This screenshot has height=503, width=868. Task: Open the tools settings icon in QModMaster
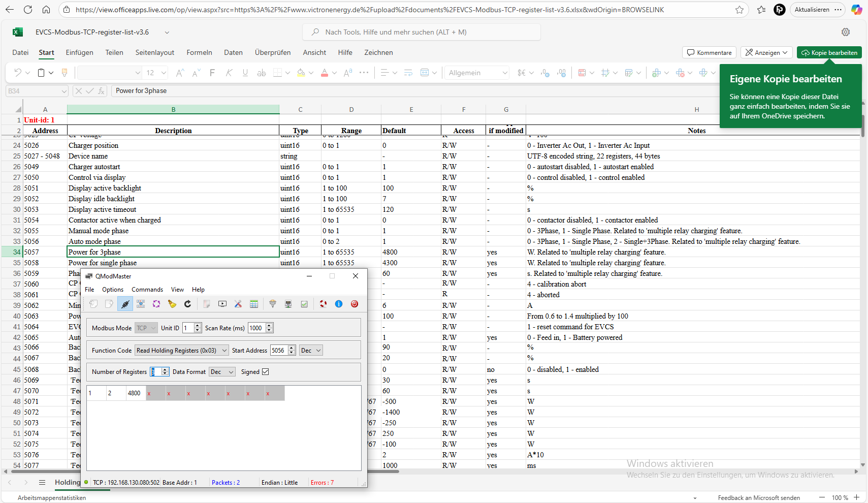tap(238, 304)
